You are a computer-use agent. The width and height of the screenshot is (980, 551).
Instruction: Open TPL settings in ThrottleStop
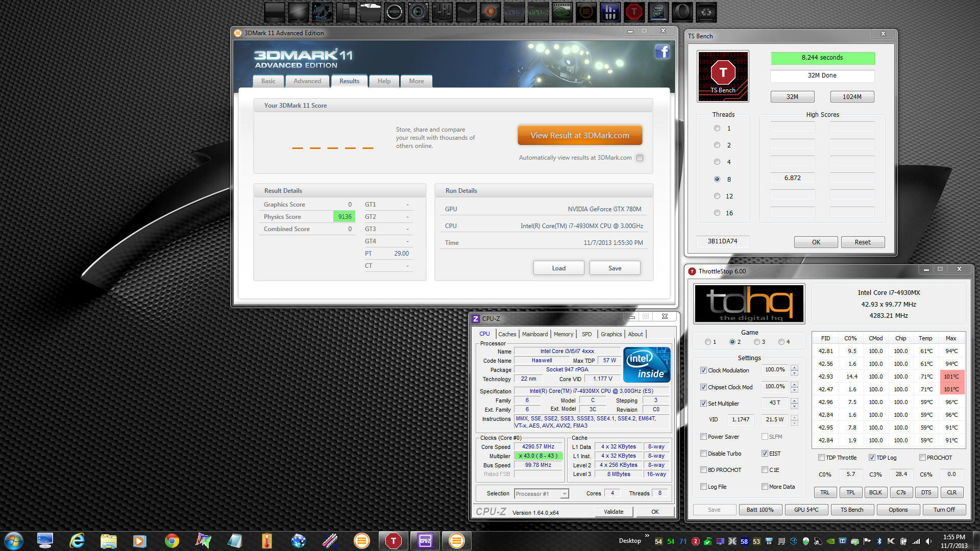[850, 492]
